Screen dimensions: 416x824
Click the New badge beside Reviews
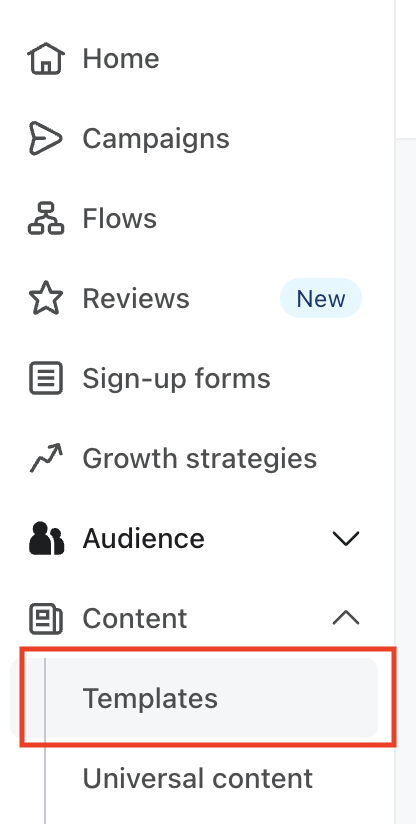(x=321, y=298)
